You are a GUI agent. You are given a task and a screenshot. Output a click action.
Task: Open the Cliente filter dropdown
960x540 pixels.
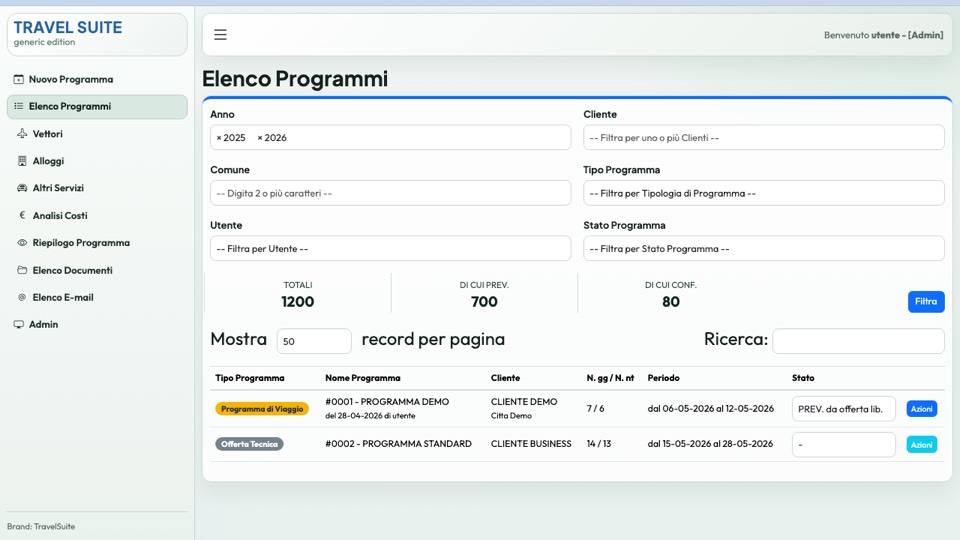coord(763,138)
